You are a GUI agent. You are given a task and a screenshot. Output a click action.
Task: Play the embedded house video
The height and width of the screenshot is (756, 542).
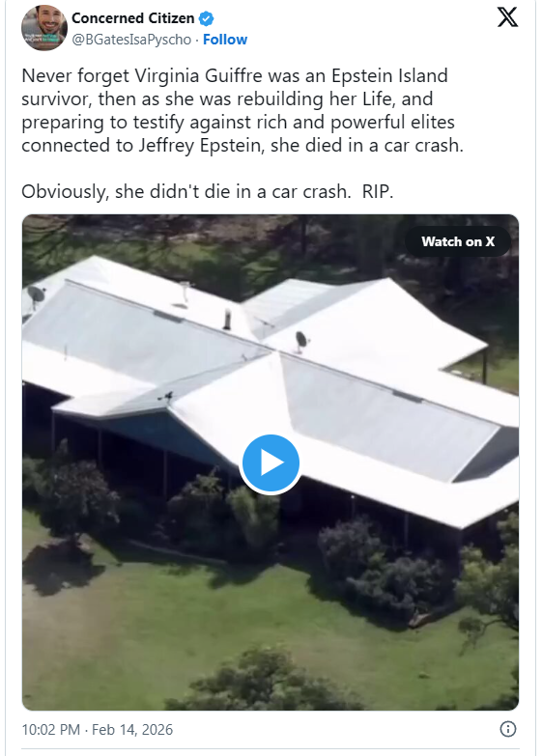click(271, 462)
